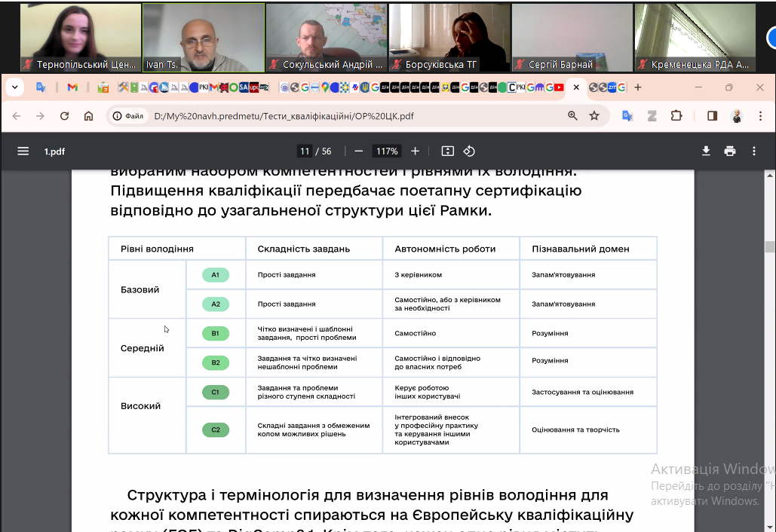Screen dimensions: 776x532
Task: Rotate the PDF counterclockwise
Action: click(469, 151)
